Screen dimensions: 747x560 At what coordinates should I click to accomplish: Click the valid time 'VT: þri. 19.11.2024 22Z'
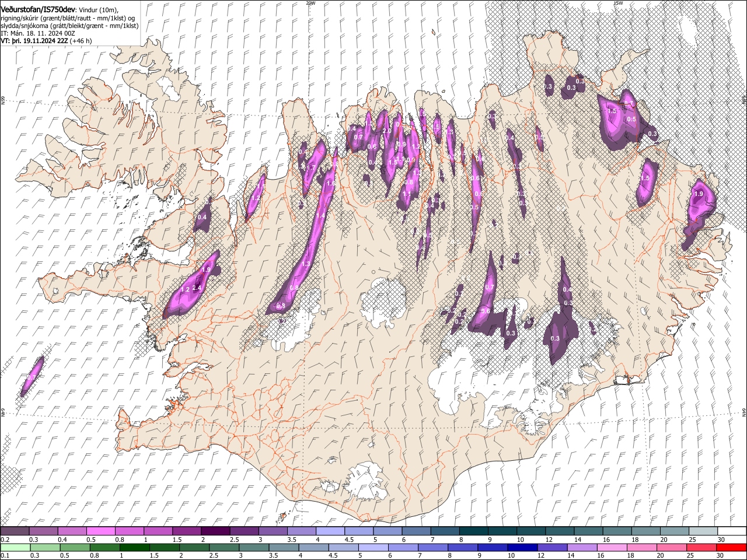(34, 41)
